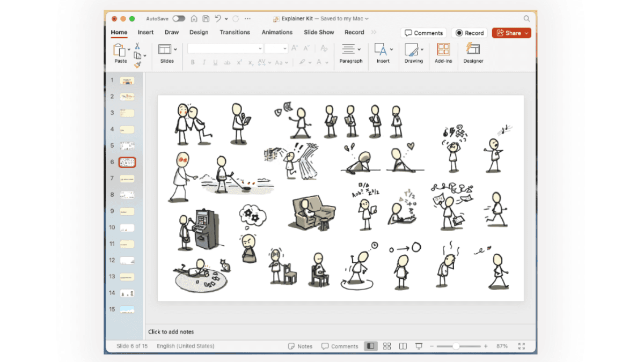Toggle italic formatting
This screenshot has height=362, width=644.
click(x=203, y=62)
